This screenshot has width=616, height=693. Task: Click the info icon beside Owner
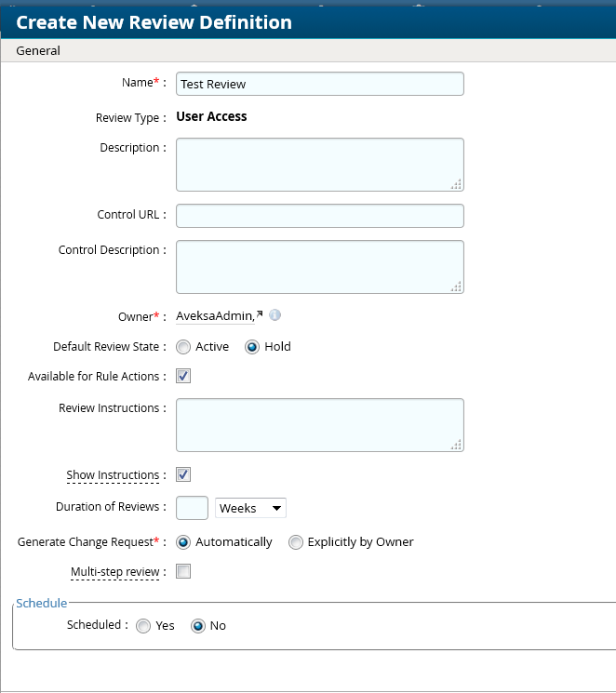[x=275, y=316]
